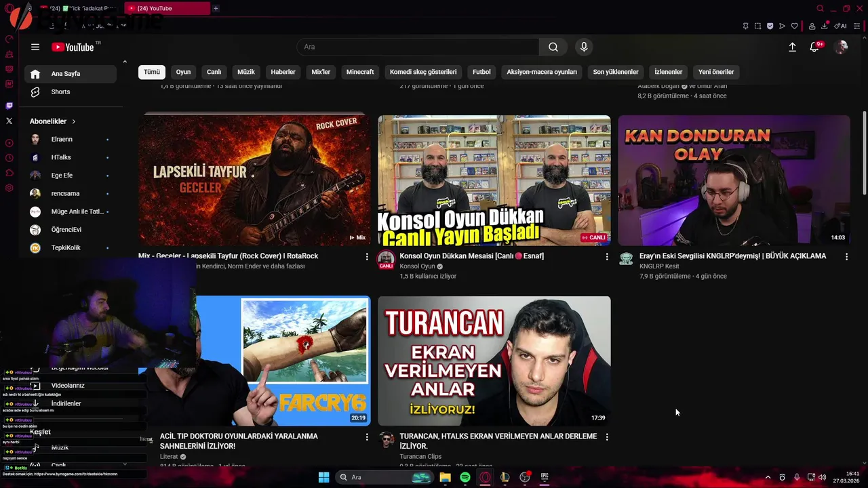Open the Opera ad blocker shield icon
The width and height of the screenshot is (868, 488).
770,26
